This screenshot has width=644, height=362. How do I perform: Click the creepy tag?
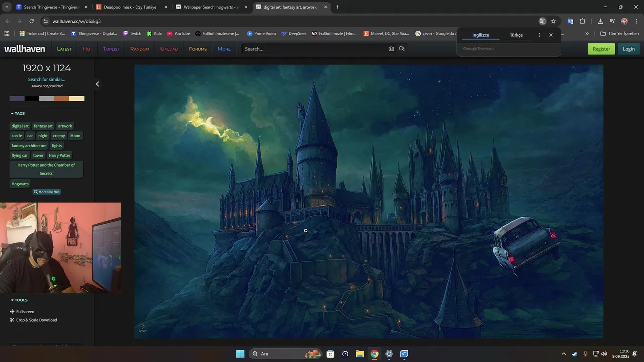(59, 136)
